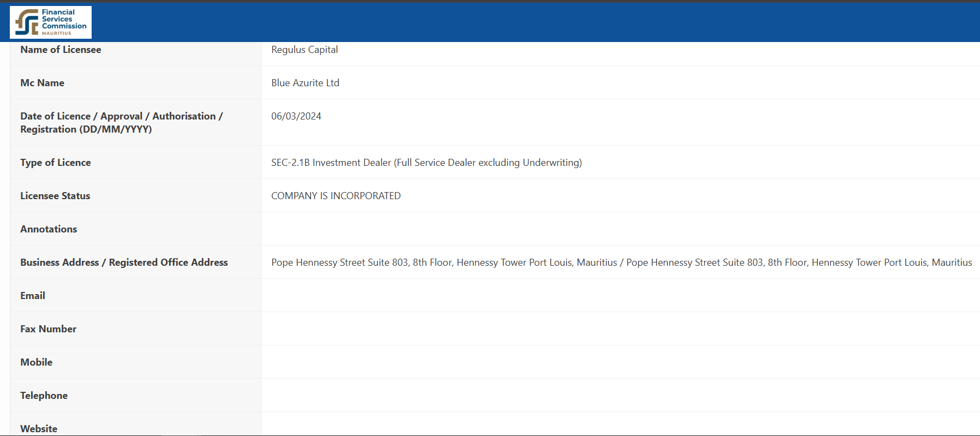Select the 'Regulus Capital' licensee name

pyautogui.click(x=304, y=50)
